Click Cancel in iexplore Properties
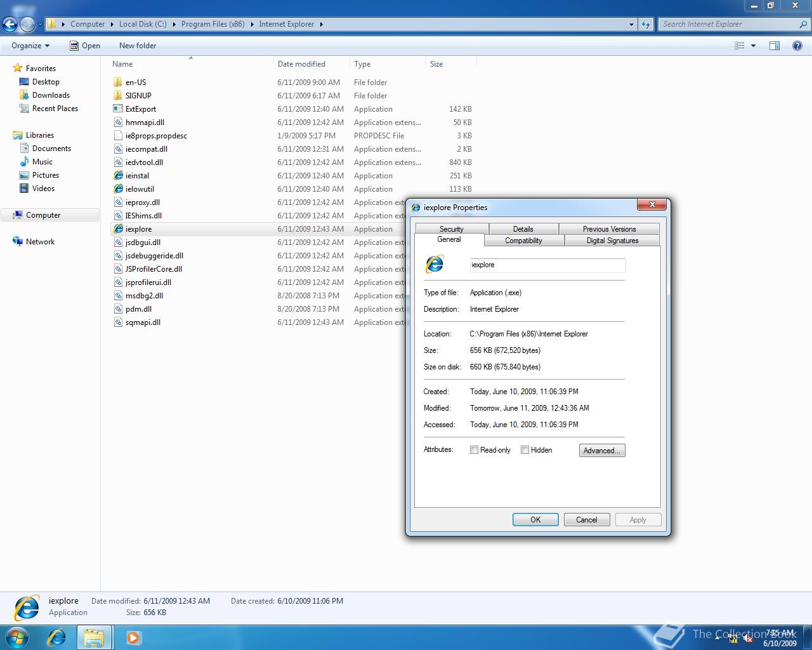812x650 pixels. click(x=587, y=519)
